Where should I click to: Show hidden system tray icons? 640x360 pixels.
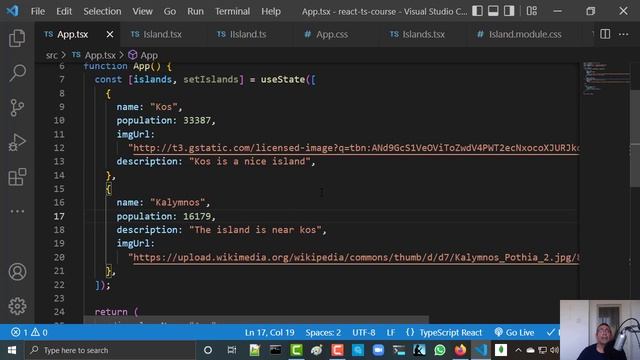coord(518,350)
